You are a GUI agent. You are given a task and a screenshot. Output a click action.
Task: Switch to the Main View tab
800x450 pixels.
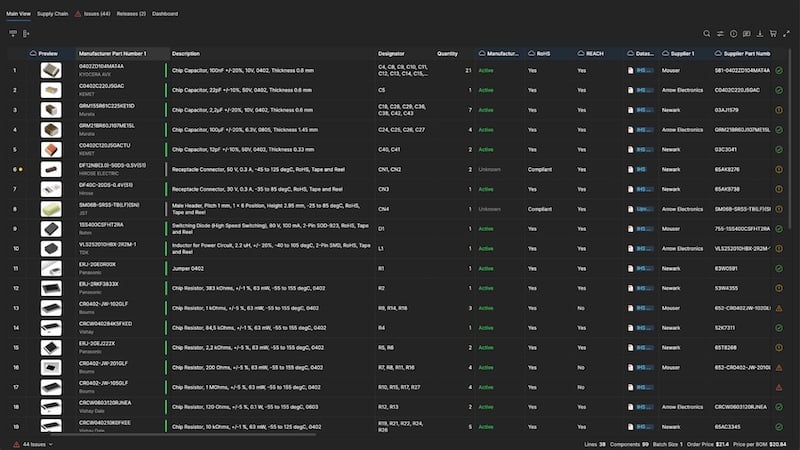(x=18, y=14)
